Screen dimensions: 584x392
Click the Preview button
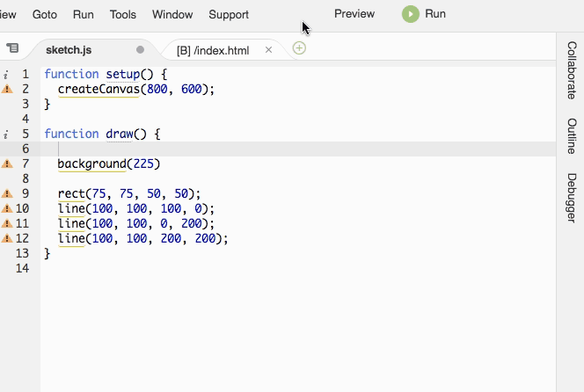(354, 14)
